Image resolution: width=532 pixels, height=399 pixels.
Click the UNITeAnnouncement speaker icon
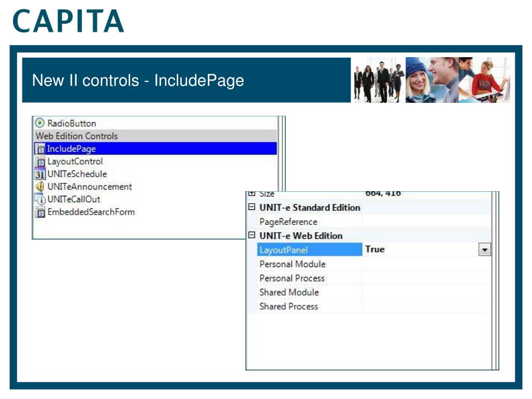pos(40,187)
